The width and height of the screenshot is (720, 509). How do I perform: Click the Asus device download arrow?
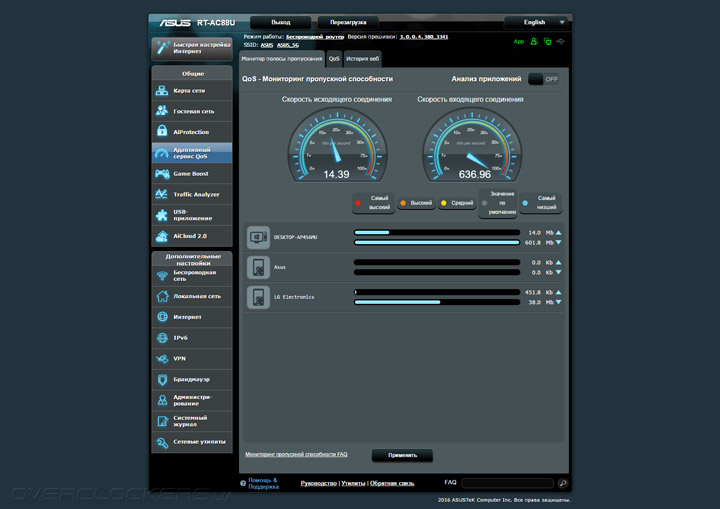pos(559,272)
